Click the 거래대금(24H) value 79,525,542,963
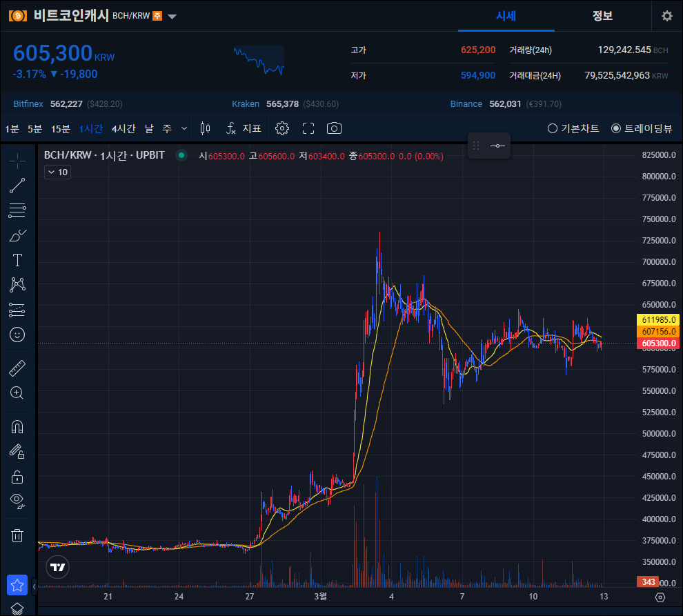This screenshot has width=683, height=616. point(617,75)
